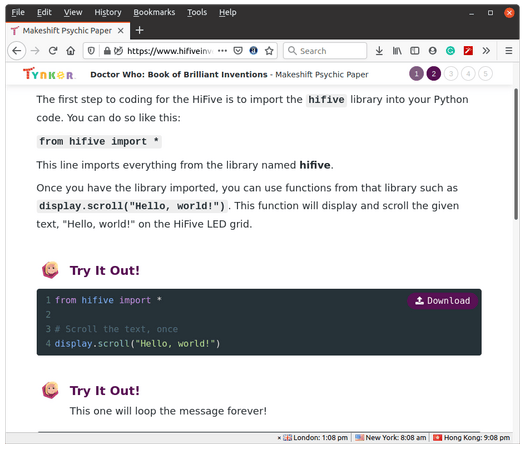Screen dimensions: 525x449
Task: Open the Bookmarks menu
Action: coord(154,12)
